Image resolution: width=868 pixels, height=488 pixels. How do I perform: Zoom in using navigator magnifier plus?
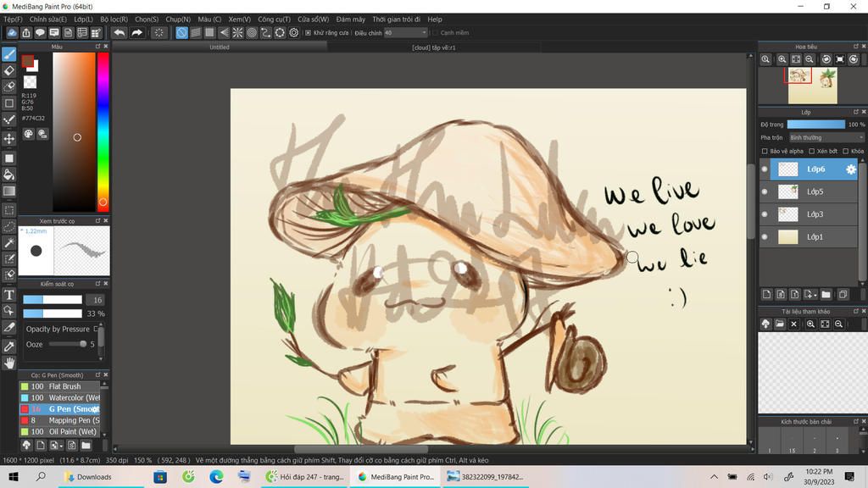point(782,59)
